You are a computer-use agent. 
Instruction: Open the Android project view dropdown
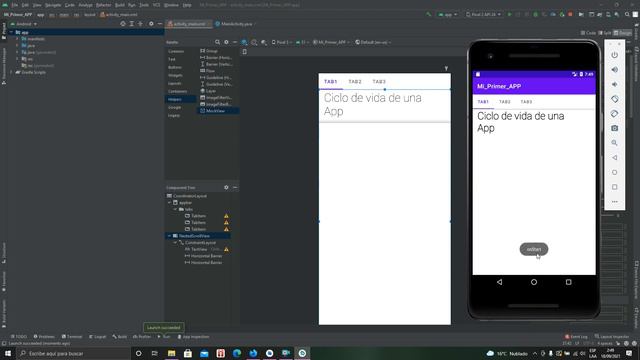coord(24,24)
